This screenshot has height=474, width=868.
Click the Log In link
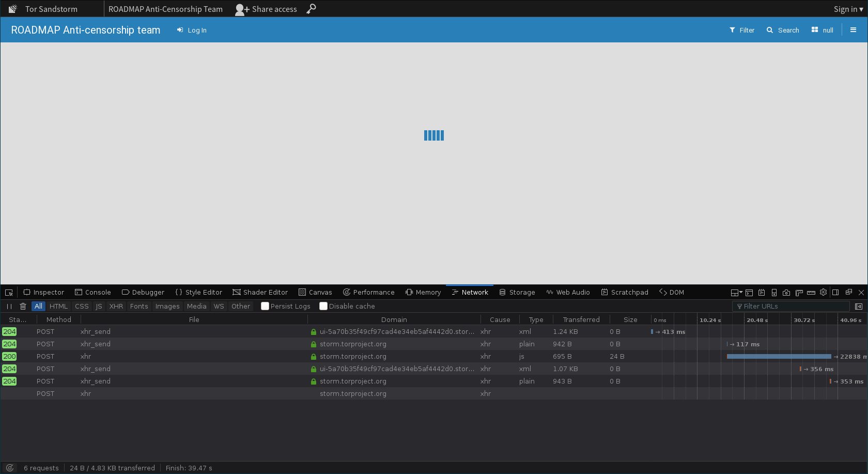(x=192, y=30)
